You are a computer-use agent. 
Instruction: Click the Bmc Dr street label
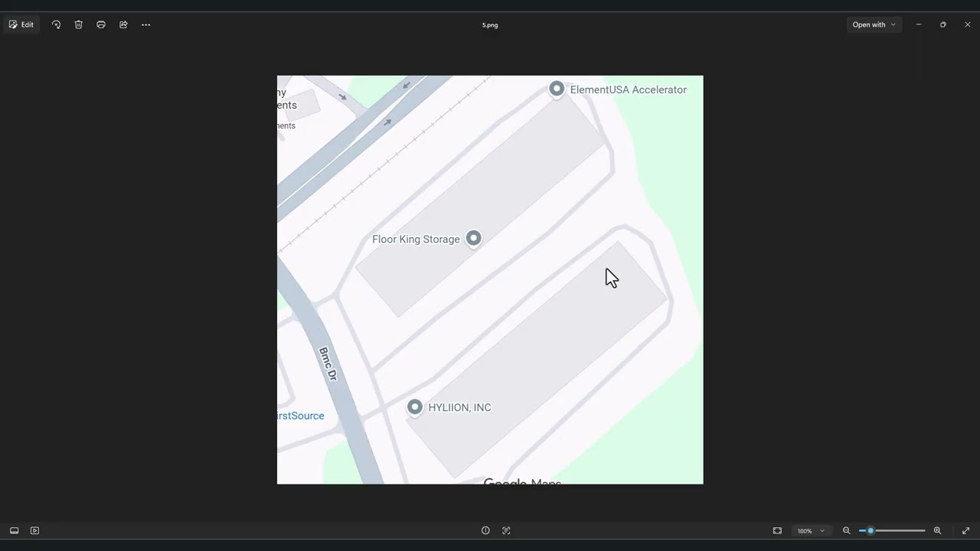[328, 364]
